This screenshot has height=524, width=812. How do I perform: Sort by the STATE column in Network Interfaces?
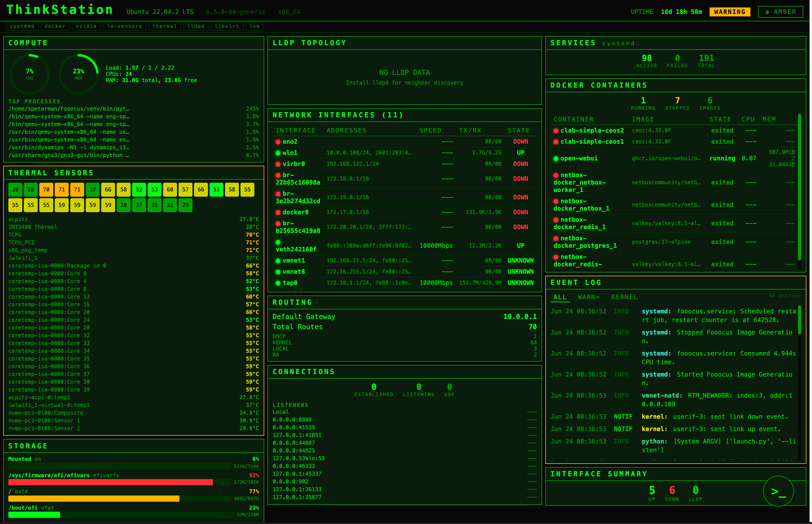(519, 131)
